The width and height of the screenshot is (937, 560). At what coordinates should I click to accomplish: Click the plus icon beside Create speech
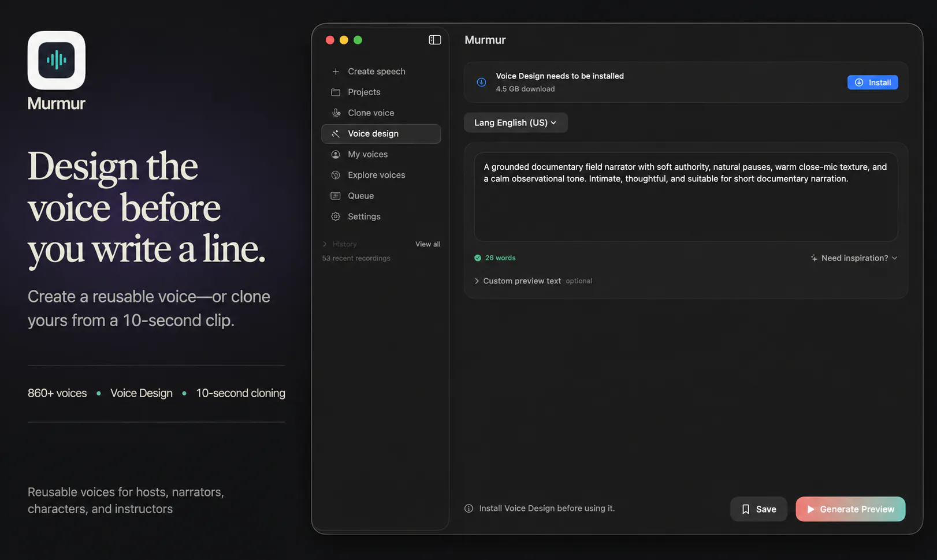pyautogui.click(x=336, y=72)
